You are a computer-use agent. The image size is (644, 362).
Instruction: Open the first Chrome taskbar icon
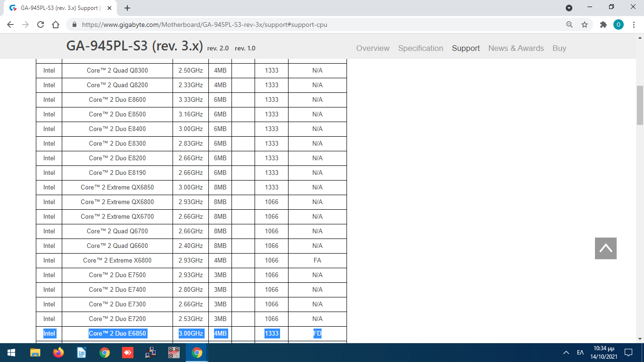tap(105, 353)
